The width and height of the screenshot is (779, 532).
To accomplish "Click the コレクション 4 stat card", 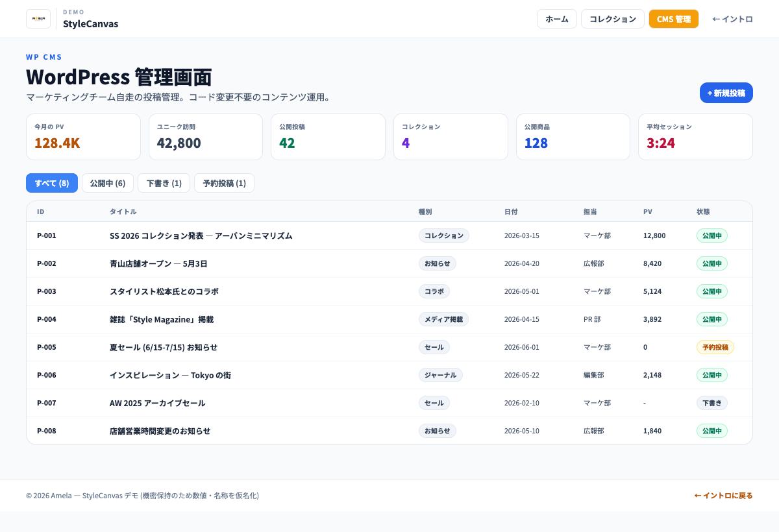I will coord(451,137).
